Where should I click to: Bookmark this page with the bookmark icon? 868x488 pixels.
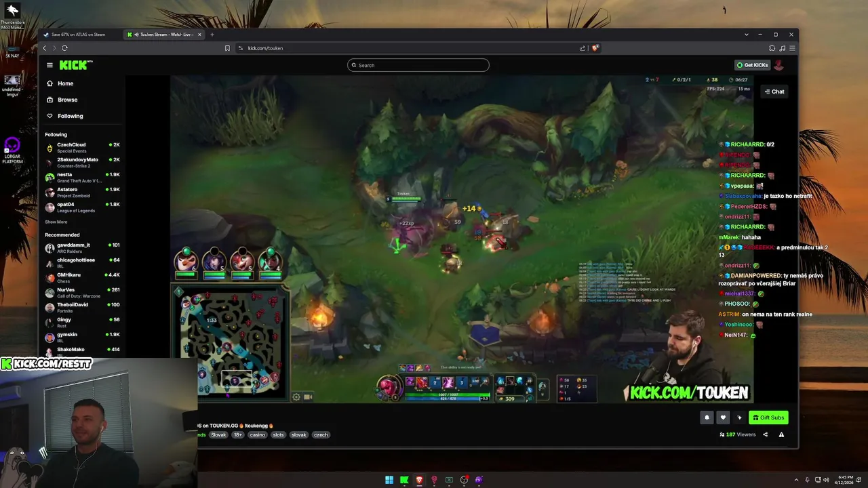click(228, 48)
